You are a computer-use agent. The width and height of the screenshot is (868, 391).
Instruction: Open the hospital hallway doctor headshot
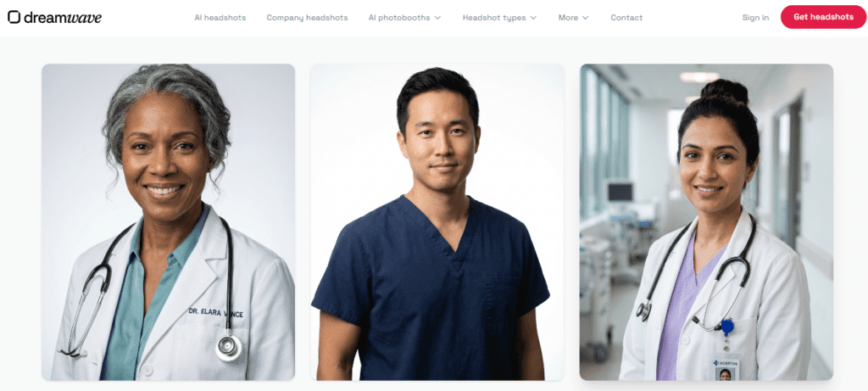tap(706, 222)
